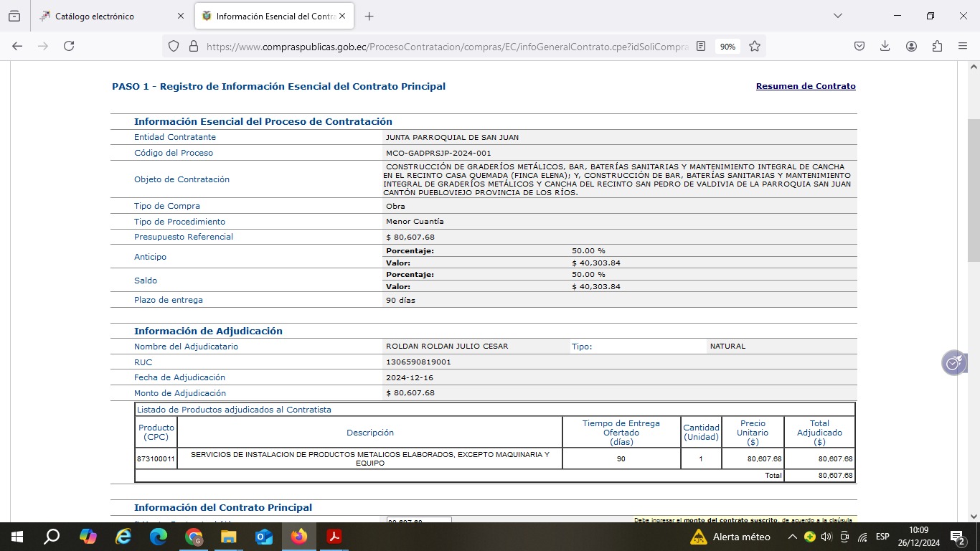Click the contract amount input field
The image size is (980, 551).
(419, 520)
